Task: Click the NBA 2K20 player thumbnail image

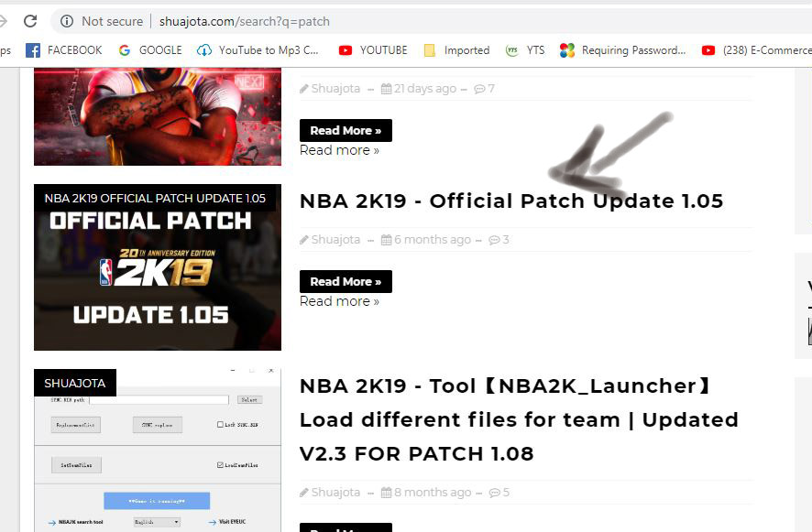Action: pos(158,116)
